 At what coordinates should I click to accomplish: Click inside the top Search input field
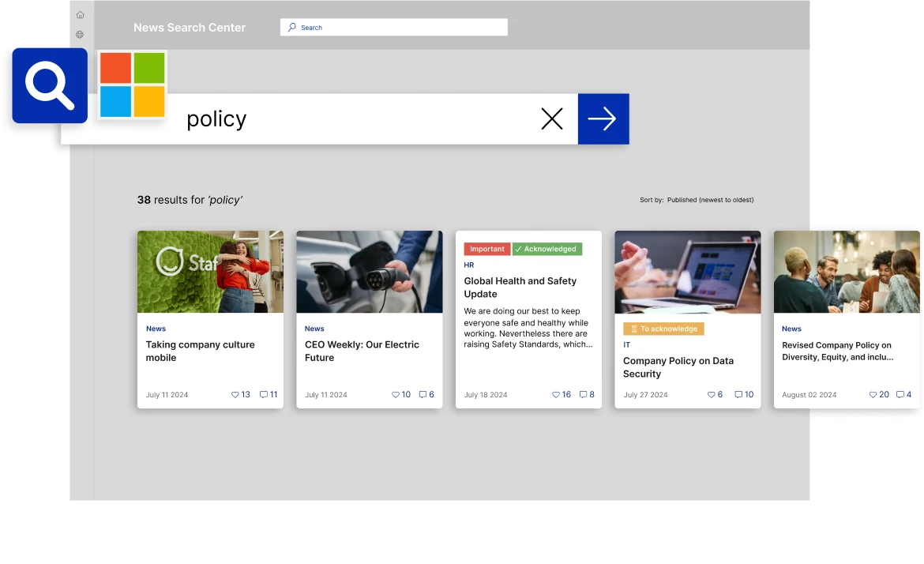pos(395,27)
